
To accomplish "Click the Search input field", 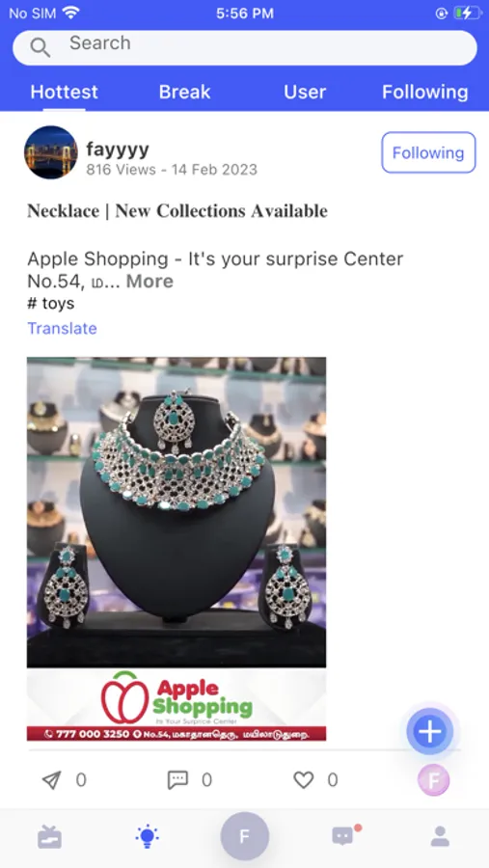I will 244,47.
